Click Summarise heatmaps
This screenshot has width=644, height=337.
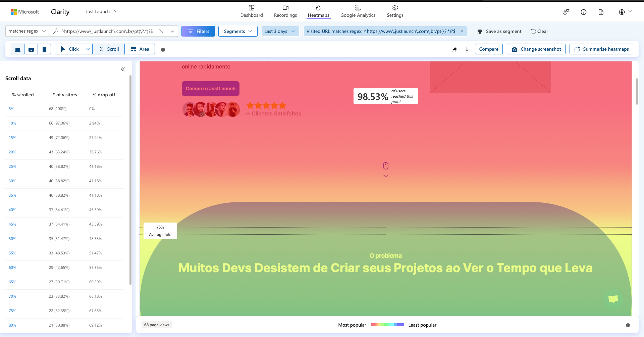click(601, 49)
